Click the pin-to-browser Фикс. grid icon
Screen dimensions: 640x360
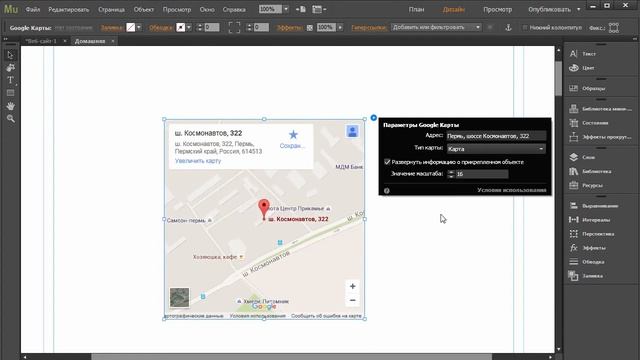tap(613, 27)
